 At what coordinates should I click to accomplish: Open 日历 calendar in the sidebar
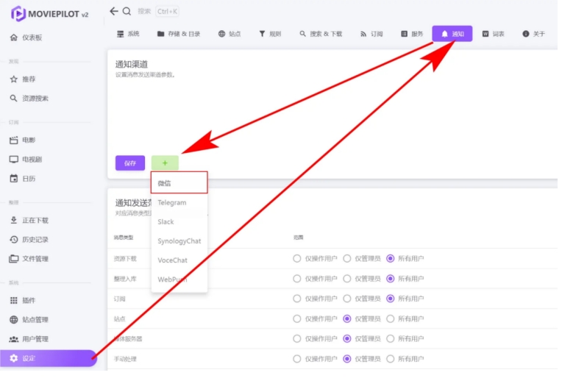pyautogui.click(x=23, y=179)
